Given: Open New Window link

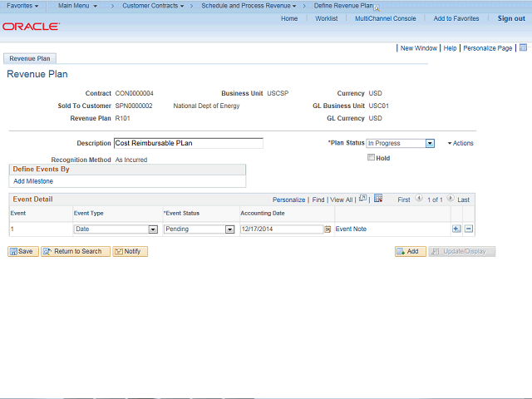Looking at the screenshot, I should coord(419,48).
